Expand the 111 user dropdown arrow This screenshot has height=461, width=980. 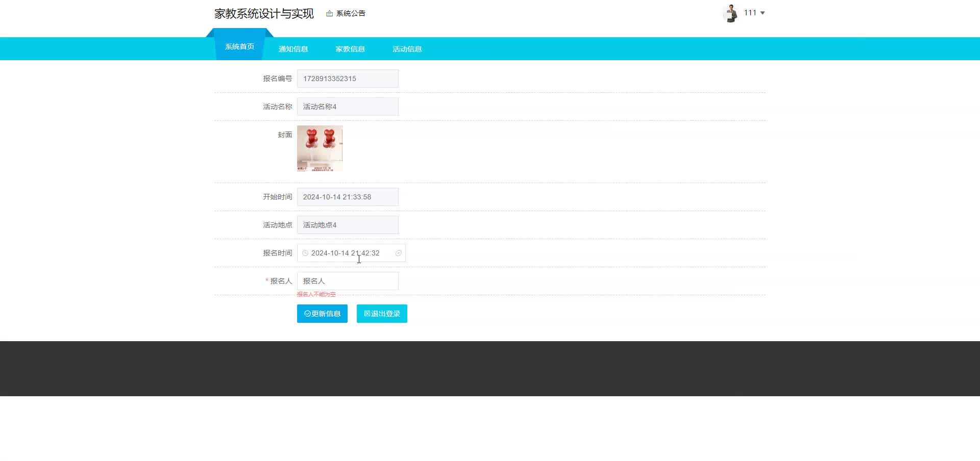click(763, 13)
